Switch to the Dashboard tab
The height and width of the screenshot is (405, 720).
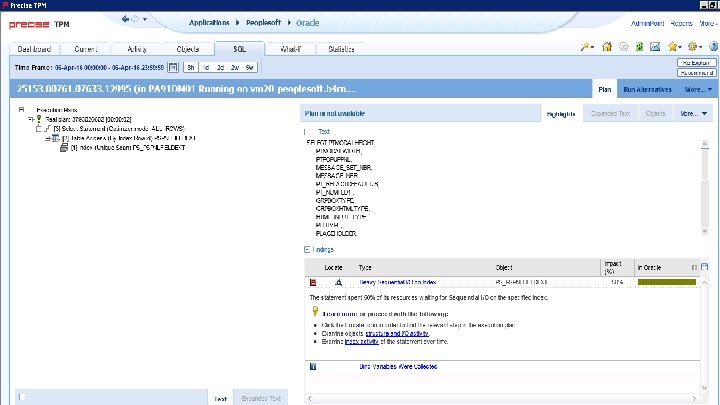click(34, 49)
